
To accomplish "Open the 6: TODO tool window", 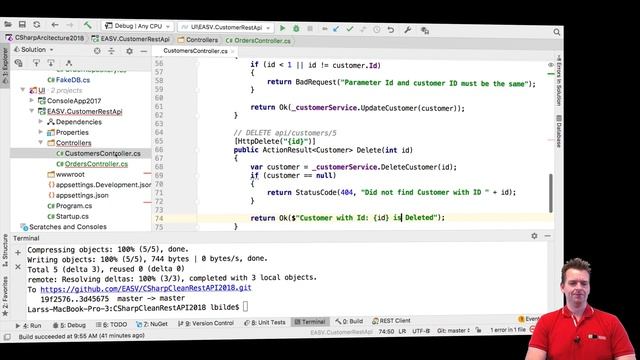I will pyautogui.click(x=111, y=324).
